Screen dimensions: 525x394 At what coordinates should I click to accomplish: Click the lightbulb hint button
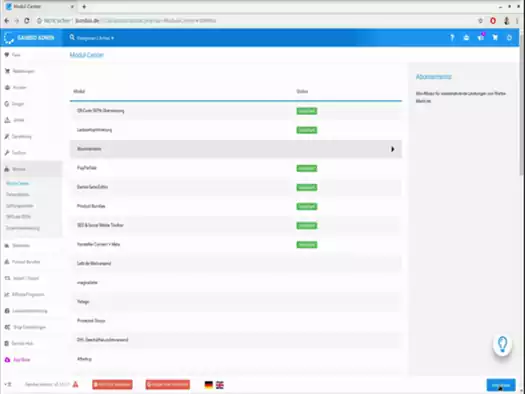coord(502,344)
